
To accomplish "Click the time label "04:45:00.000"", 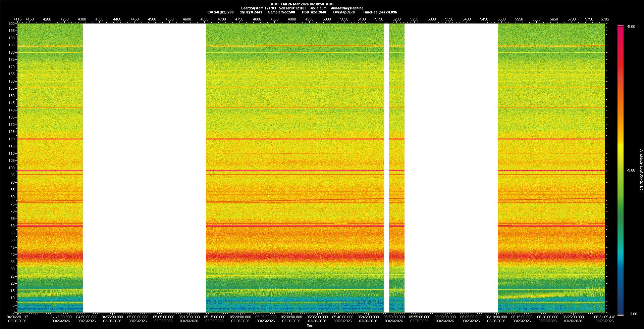I will [x=61, y=317].
